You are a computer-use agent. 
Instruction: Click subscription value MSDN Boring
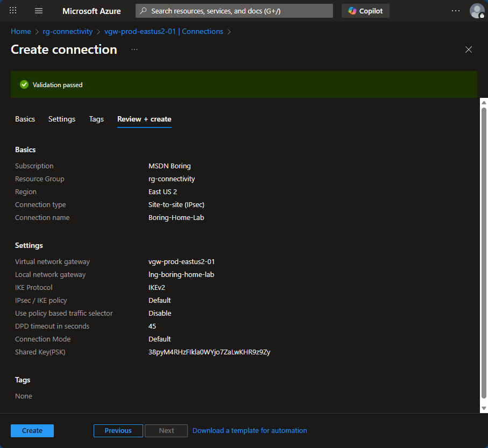point(169,166)
